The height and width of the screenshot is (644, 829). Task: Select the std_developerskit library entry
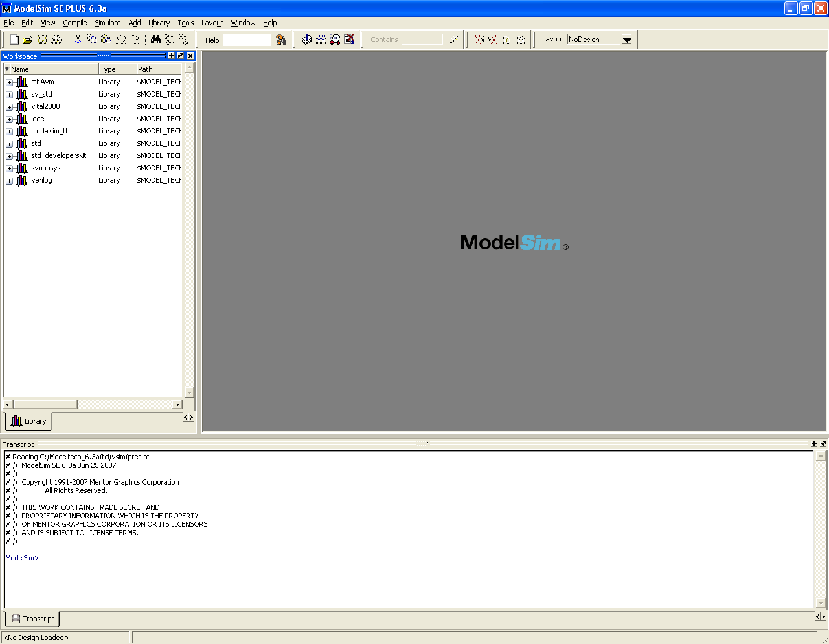[x=58, y=155]
